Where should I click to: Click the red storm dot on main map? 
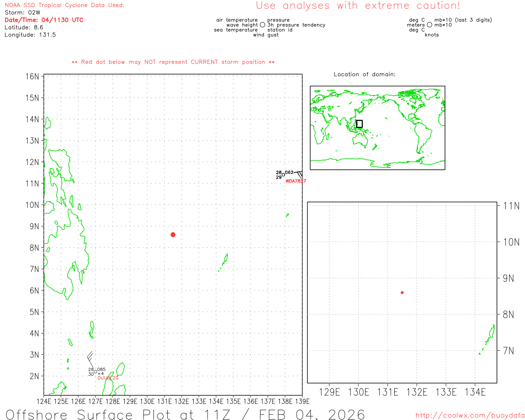[173, 235]
